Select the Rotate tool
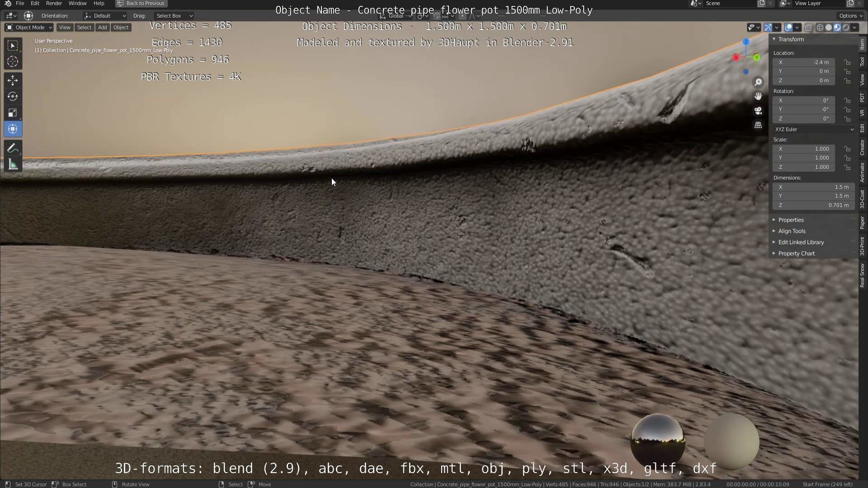 tap(13, 97)
